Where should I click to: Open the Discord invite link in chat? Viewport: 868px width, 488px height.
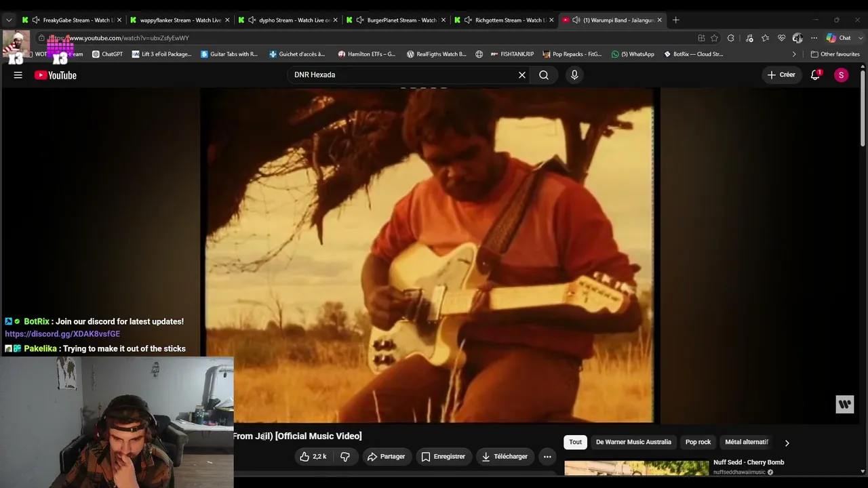pyautogui.click(x=62, y=334)
